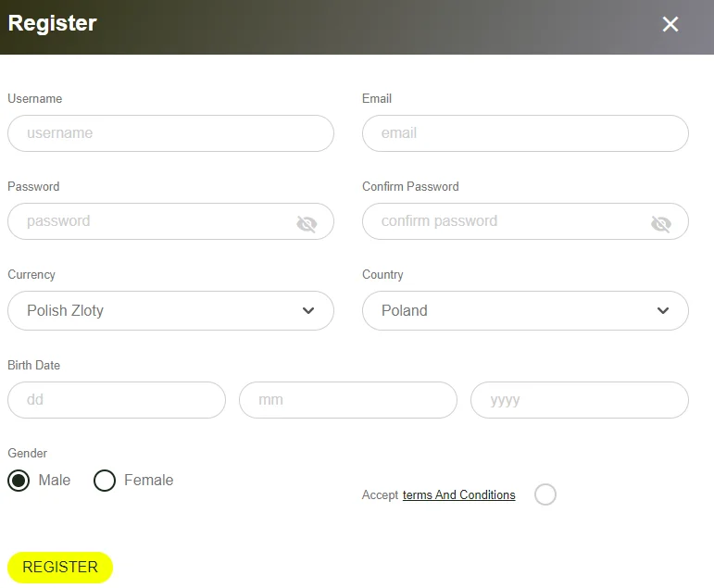
Task: Focus the Username input field
Action: 170,133
